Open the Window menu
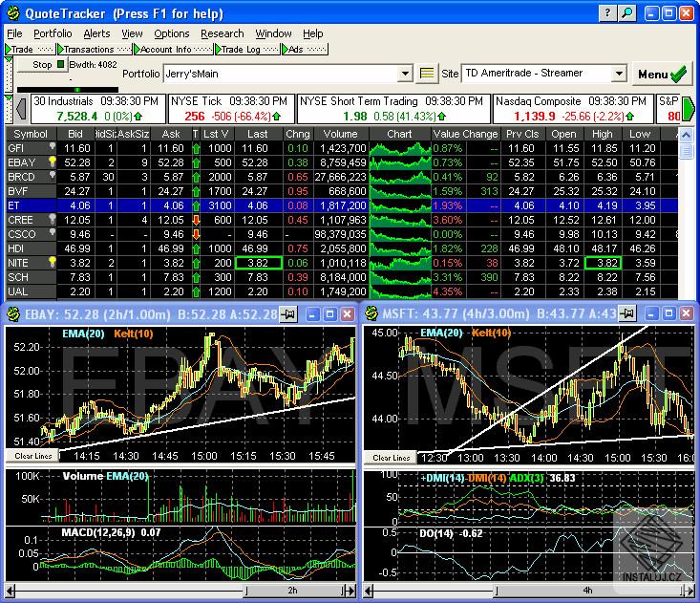Viewport: 700px width, 603px height. click(273, 33)
